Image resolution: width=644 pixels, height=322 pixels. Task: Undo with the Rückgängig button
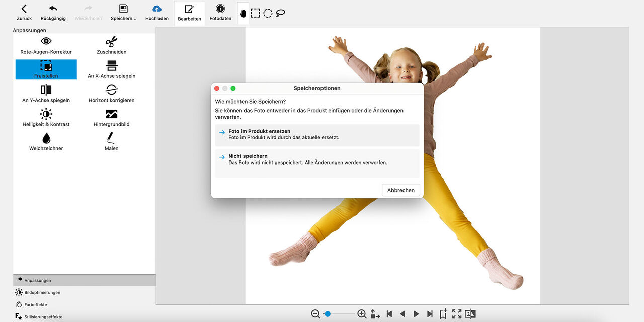(53, 13)
